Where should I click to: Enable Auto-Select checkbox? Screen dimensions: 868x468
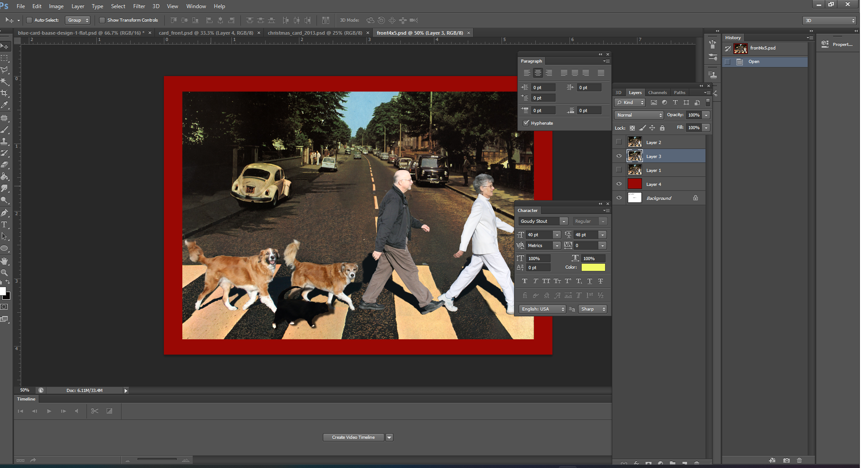pos(29,20)
